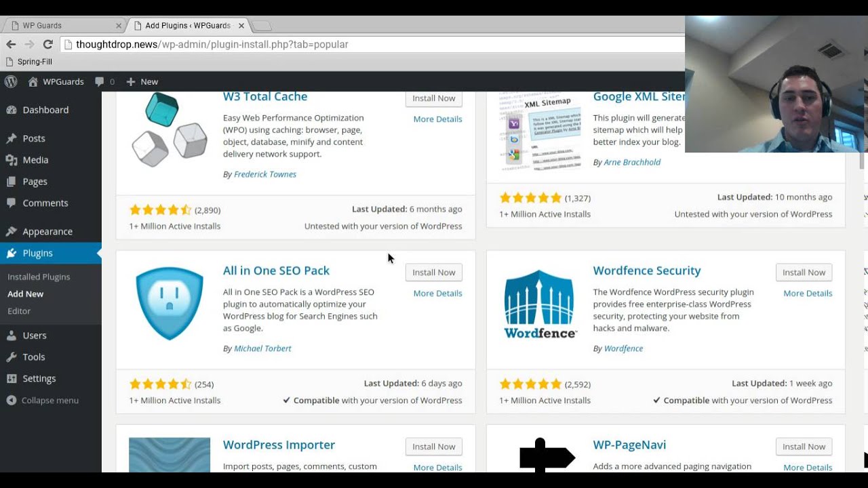Open author Arne Brachhold link

[632, 162]
